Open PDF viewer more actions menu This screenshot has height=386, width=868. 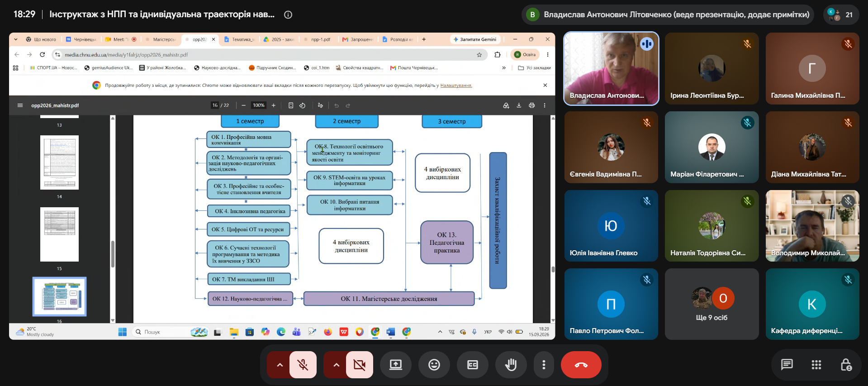545,105
